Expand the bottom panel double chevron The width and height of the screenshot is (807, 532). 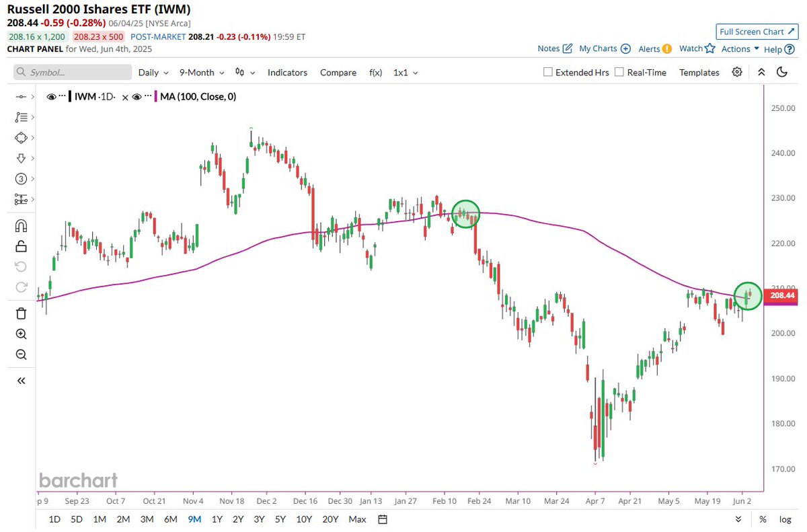pos(738,519)
